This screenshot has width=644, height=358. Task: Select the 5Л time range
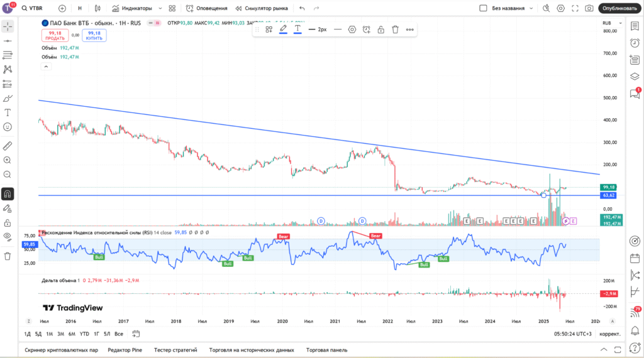107,334
